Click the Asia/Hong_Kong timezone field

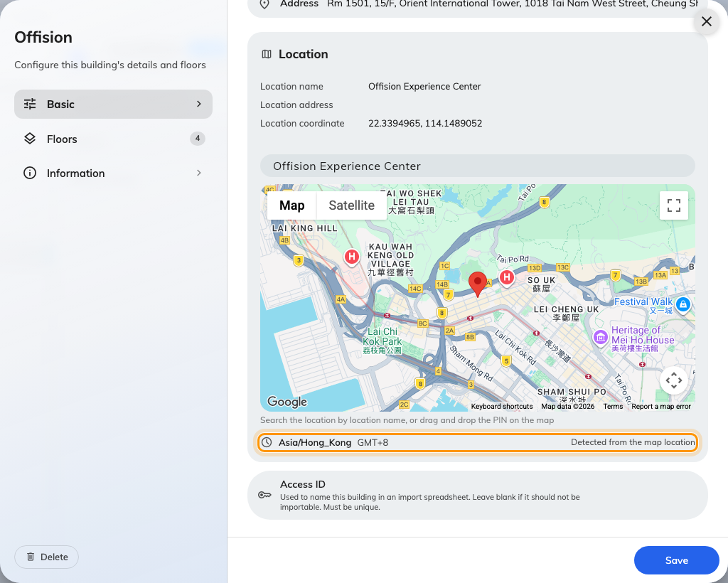(477, 442)
